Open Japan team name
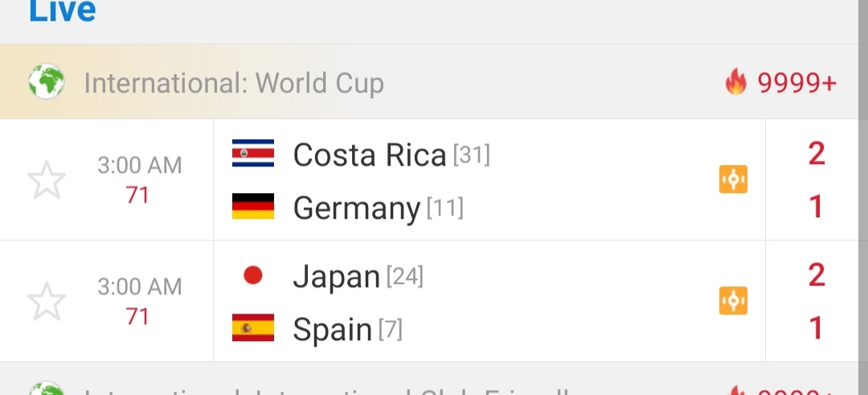 point(336,277)
